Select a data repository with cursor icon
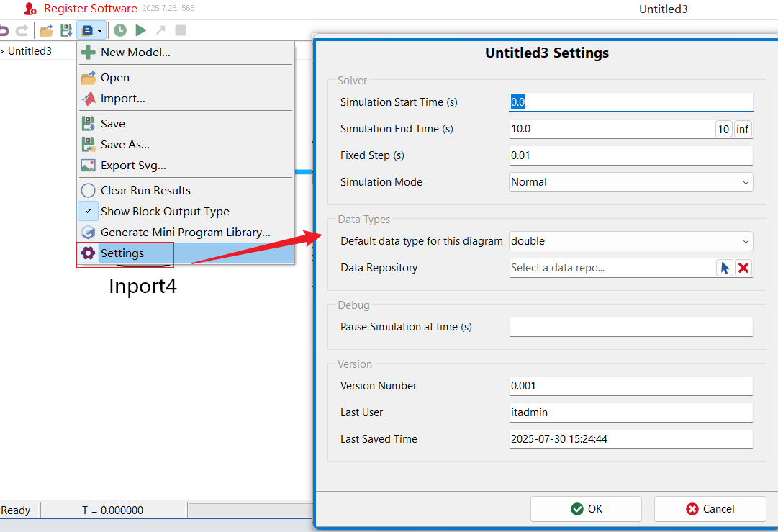Screen dimensions: 778x532 point(725,268)
